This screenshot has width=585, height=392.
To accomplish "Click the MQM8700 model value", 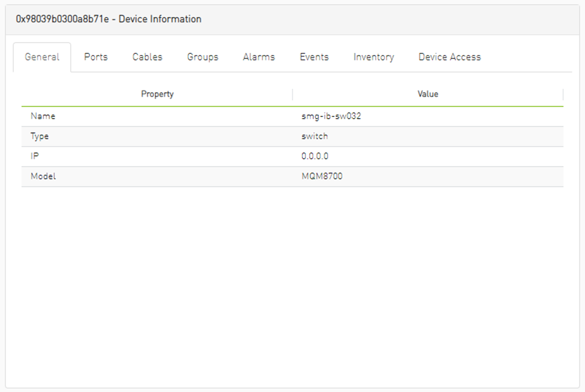I will click(x=322, y=177).
